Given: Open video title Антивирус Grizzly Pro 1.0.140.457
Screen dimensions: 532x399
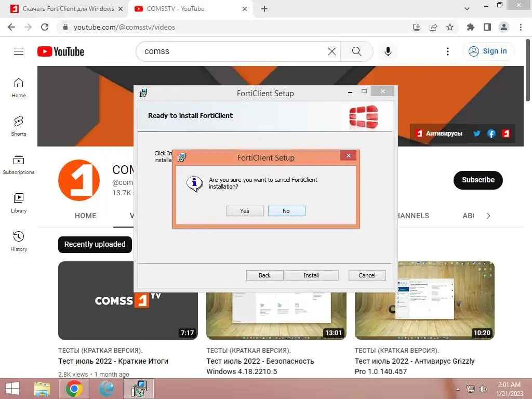Looking at the screenshot, I should tap(415, 366).
